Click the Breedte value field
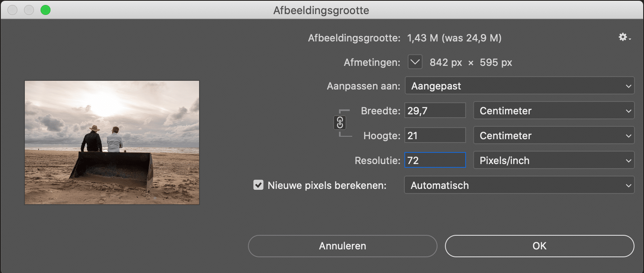Image resolution: width=644 pixels, height=273 pixels. (435, 111)
